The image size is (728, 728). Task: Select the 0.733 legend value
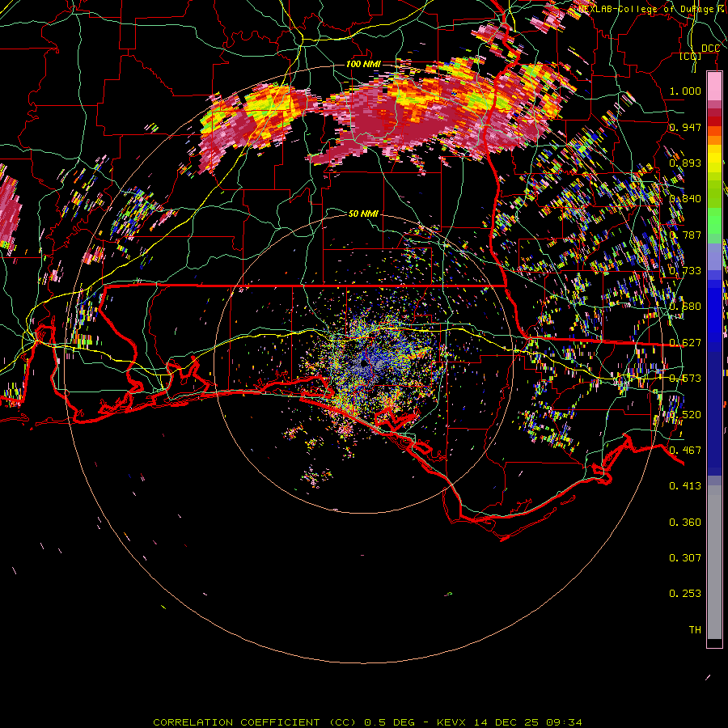coord(685,271)
